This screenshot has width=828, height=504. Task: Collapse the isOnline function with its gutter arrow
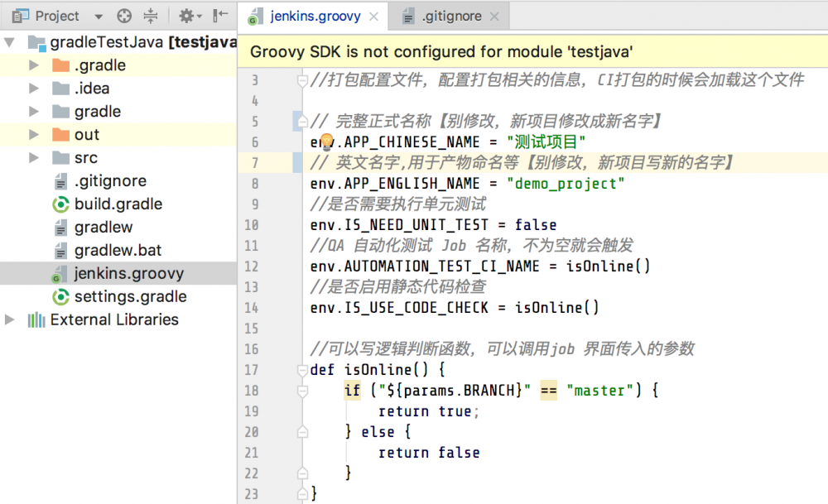click(301, 369)
